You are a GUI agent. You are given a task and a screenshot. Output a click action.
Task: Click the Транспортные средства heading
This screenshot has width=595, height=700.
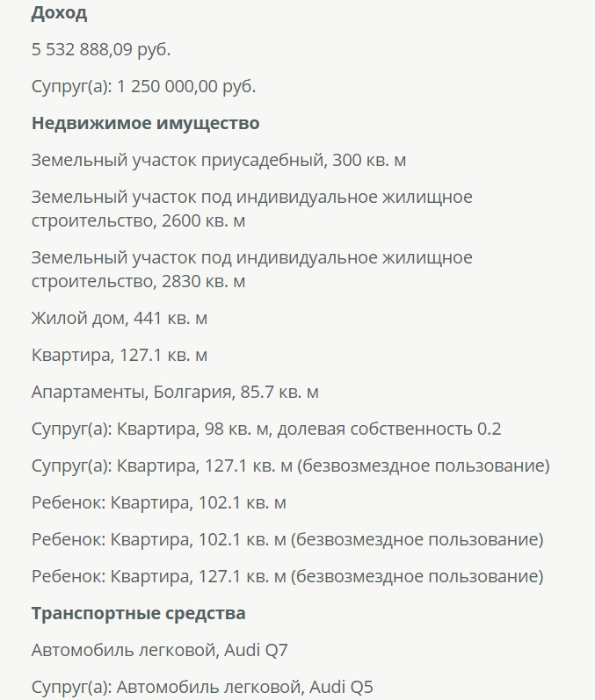coord(139,613)
